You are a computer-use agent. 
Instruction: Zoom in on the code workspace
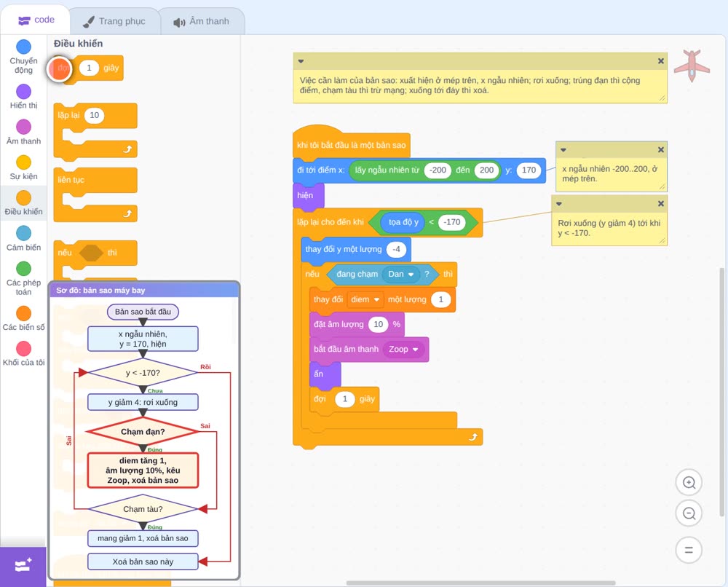(x=689, y=483)
